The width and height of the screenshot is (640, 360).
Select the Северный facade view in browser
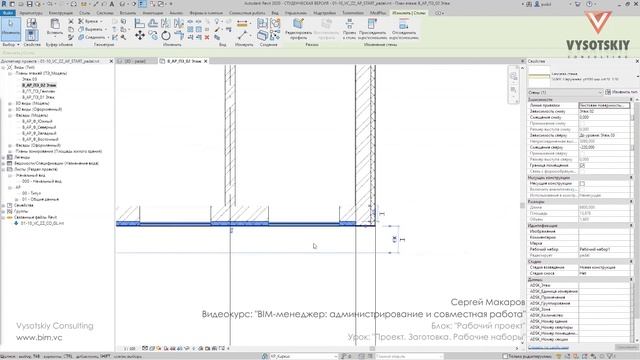(39, 127)
